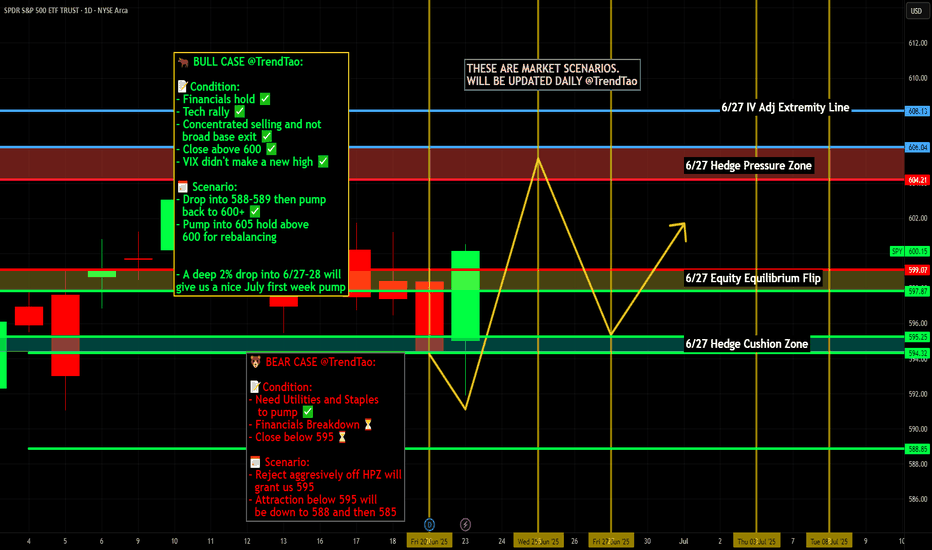Click the arrowhead of the yellow projected path
This screenshot has width=932, height=550.
[680, 230]
